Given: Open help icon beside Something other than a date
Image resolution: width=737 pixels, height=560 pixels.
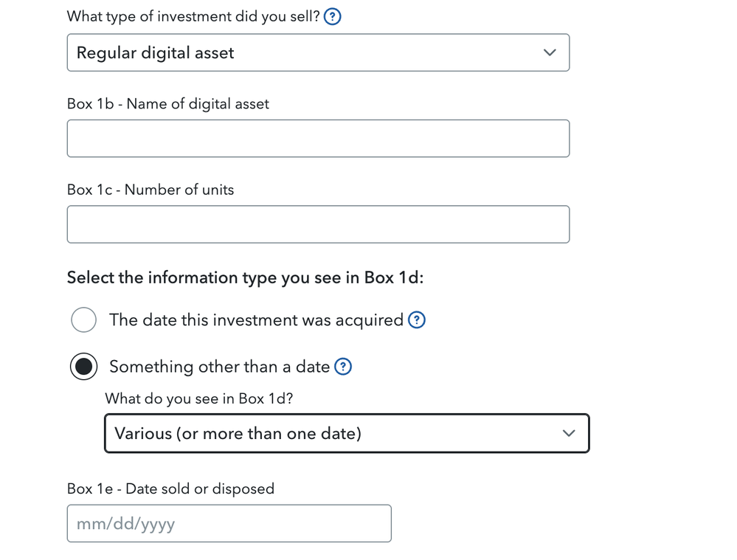Looking at the screenshot, I should tap(343, 367).
